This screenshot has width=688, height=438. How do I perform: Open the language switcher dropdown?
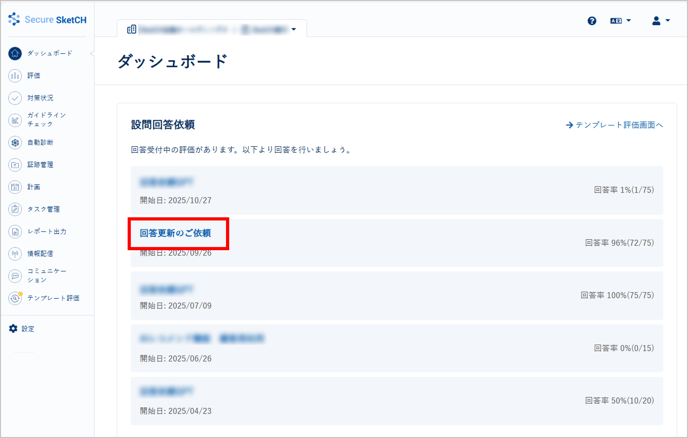[x=620, y=20]
